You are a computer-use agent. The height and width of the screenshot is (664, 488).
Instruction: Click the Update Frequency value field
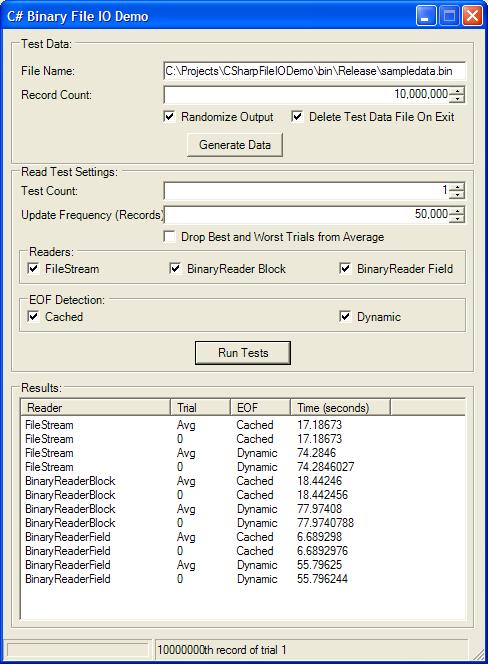click(307, 214)
